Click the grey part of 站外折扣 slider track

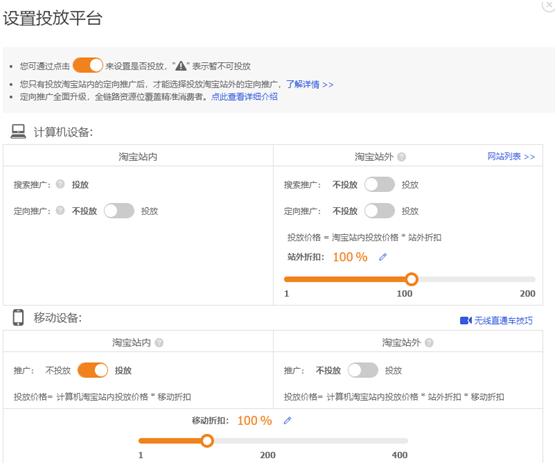[x=477, y=279]
